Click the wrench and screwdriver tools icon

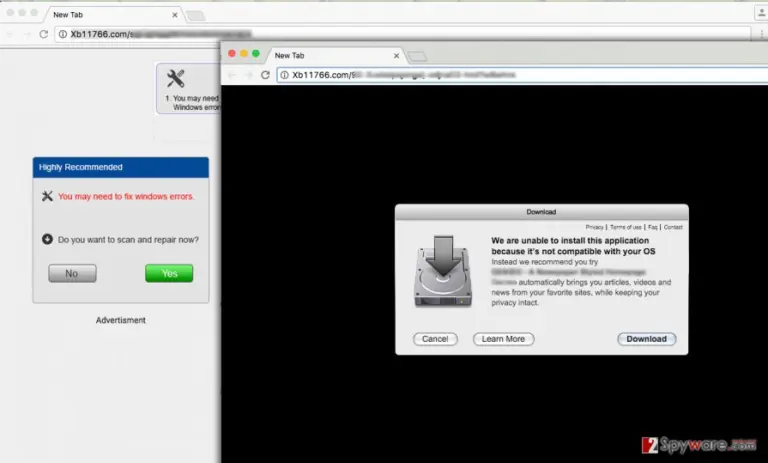click(175, 78)
